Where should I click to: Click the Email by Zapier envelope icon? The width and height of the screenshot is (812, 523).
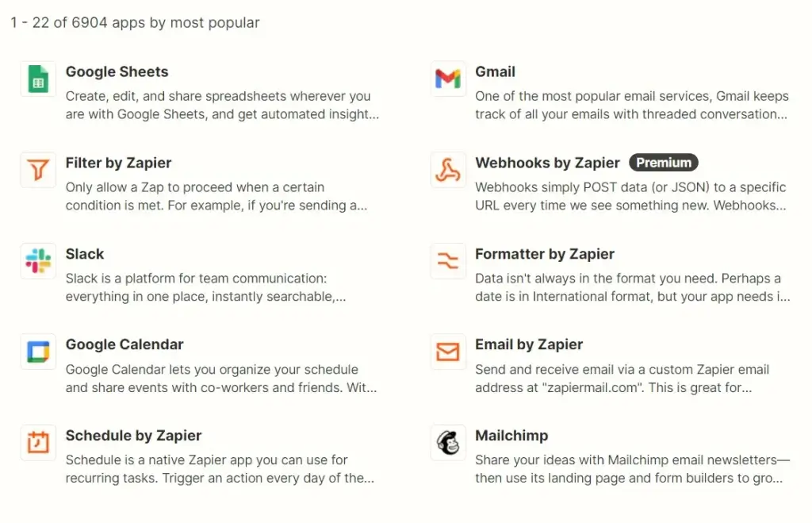[447, 351]
